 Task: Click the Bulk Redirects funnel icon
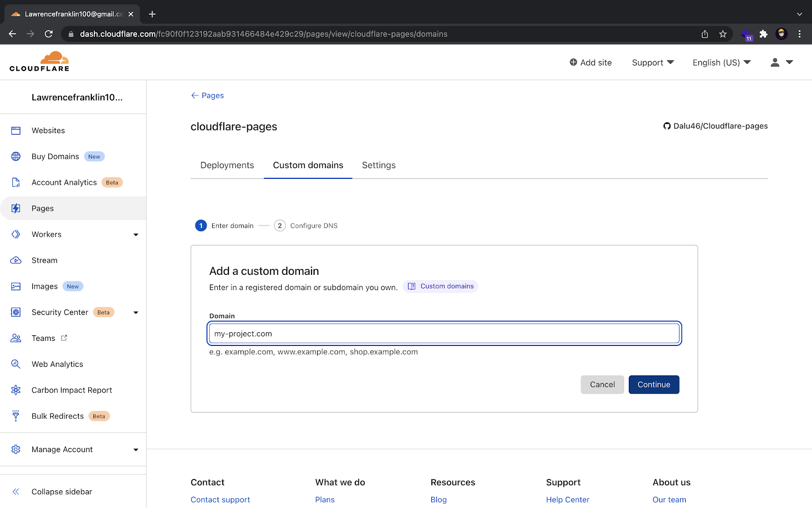pyautogui.click(x=16, y=416)
